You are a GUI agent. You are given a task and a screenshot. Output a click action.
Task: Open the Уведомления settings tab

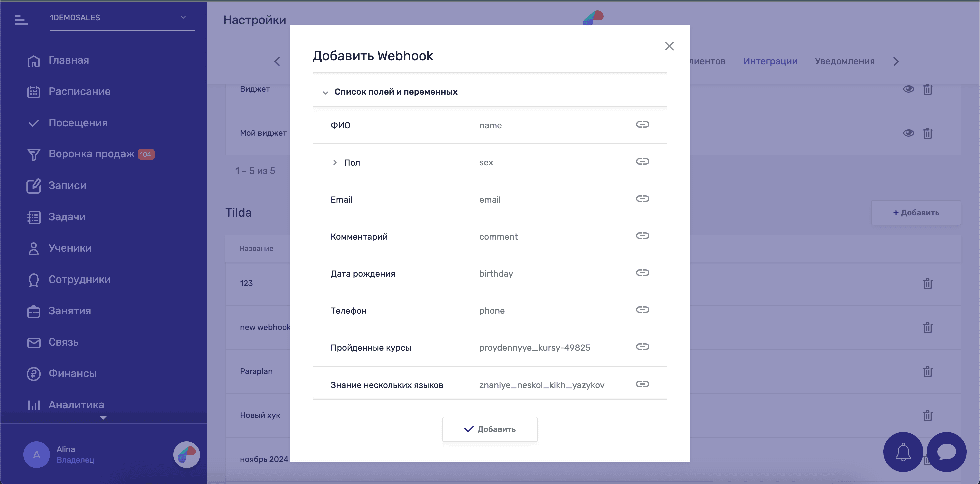point(844,61)
